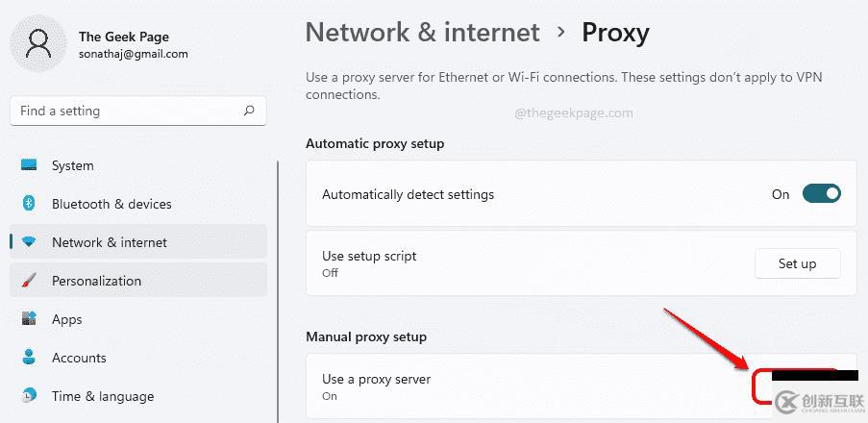The width and height of the screenshot is (868, 423).
Task: Turn off Automatically detect settings switch
Action: [821, 194]
